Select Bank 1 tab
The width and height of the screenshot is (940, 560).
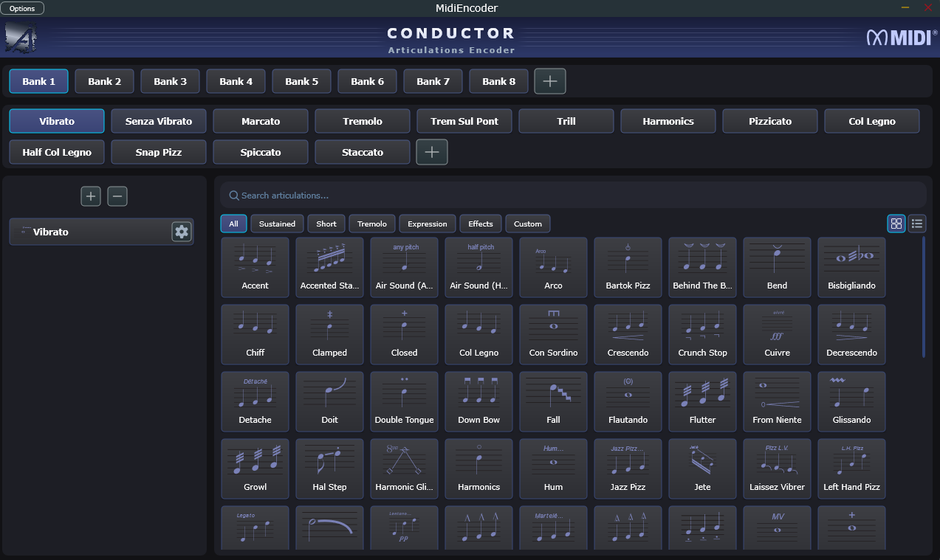click(39, 81)
